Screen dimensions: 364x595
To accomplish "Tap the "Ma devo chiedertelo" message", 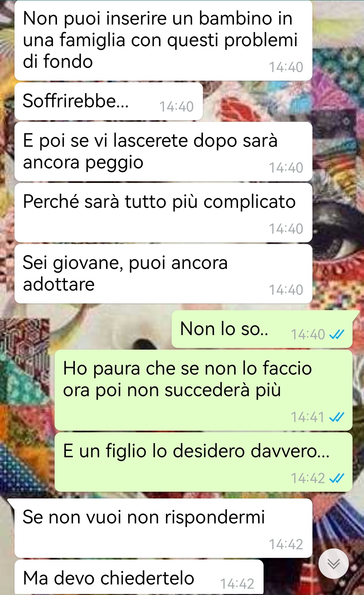I will click(139, 577).
